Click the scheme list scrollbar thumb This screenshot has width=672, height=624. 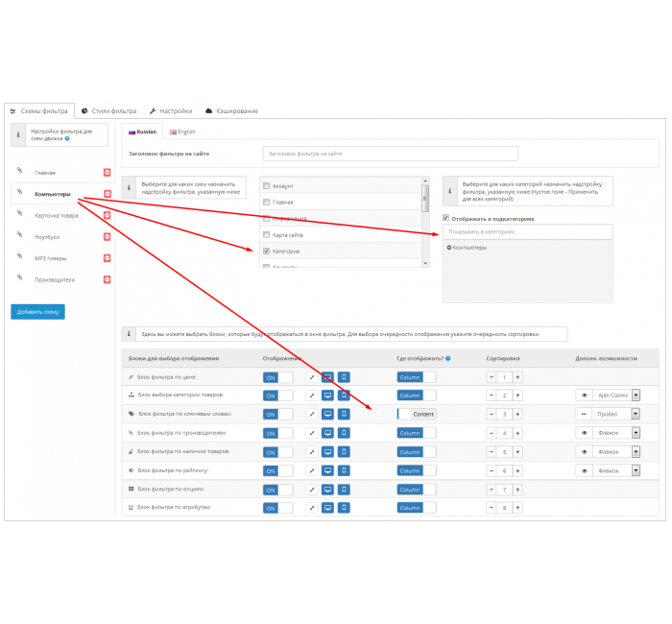[425, 199]
